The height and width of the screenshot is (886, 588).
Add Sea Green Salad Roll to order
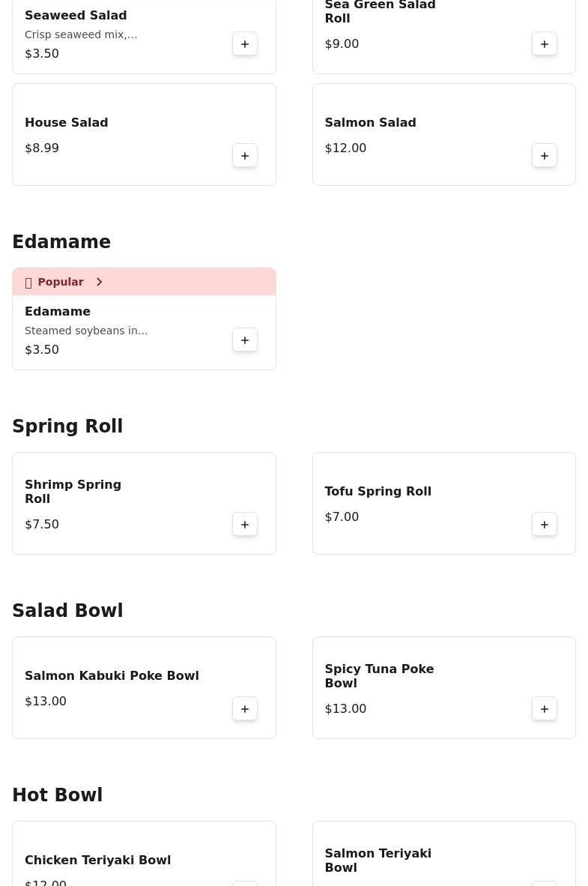pos(545,44)
